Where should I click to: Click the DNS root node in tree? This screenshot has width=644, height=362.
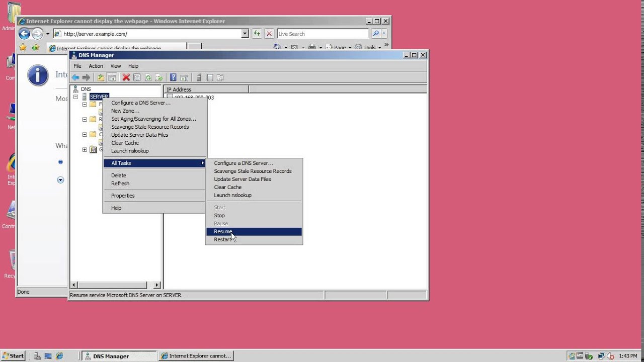coord(86,89)
